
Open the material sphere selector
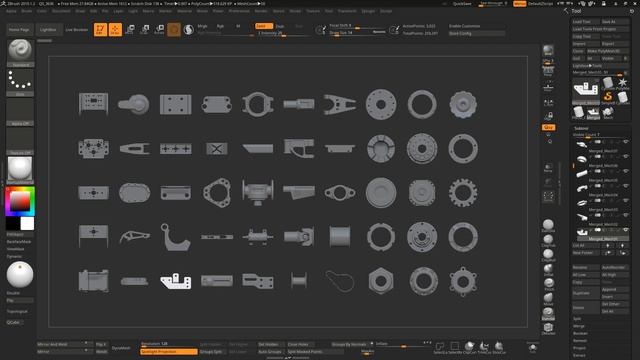(x=20, y=170)
